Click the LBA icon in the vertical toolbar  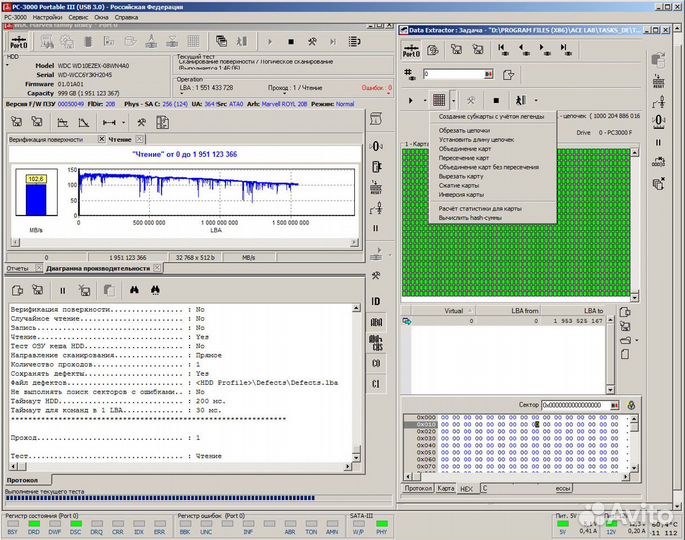376,322
